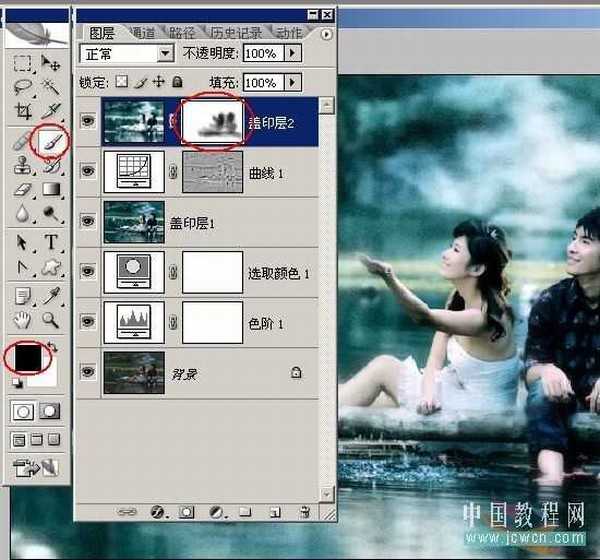Activate the Zoom magnifier tool

coord(50,321)
